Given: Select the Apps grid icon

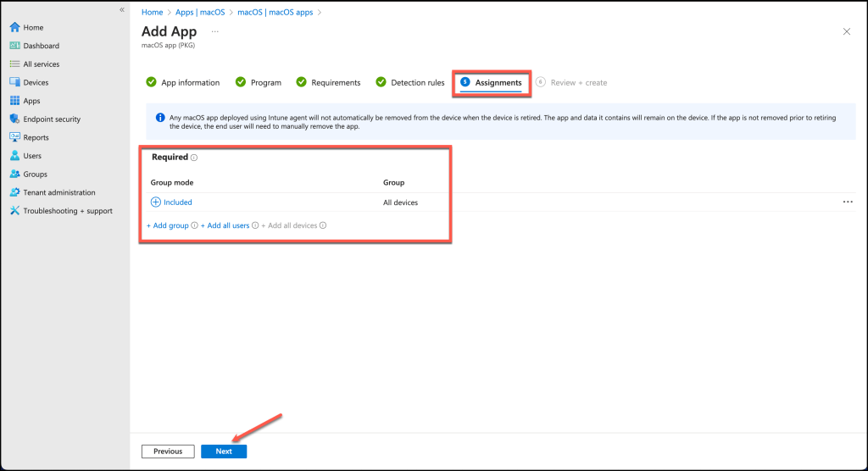Looking at the screenshot, I should [x=14, y=101].
